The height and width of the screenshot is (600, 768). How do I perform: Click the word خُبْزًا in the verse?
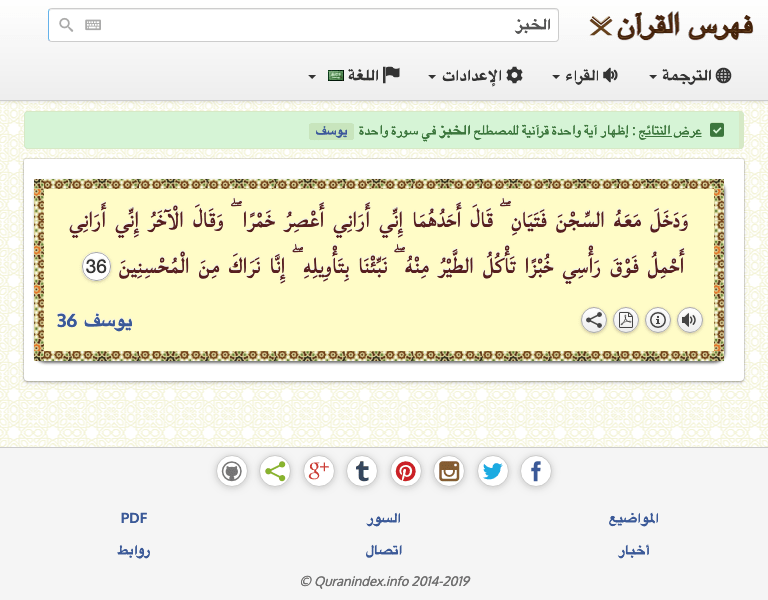point(539,267)
